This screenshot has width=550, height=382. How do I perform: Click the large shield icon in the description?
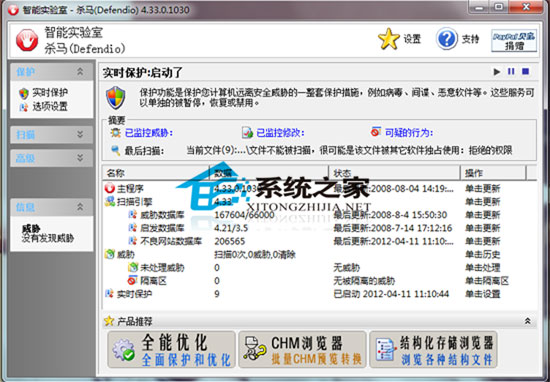[x=116, y=98]
